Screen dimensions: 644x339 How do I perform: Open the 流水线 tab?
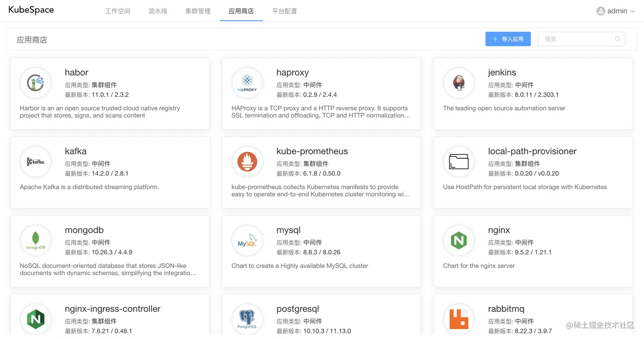click(x=158, y=11)
